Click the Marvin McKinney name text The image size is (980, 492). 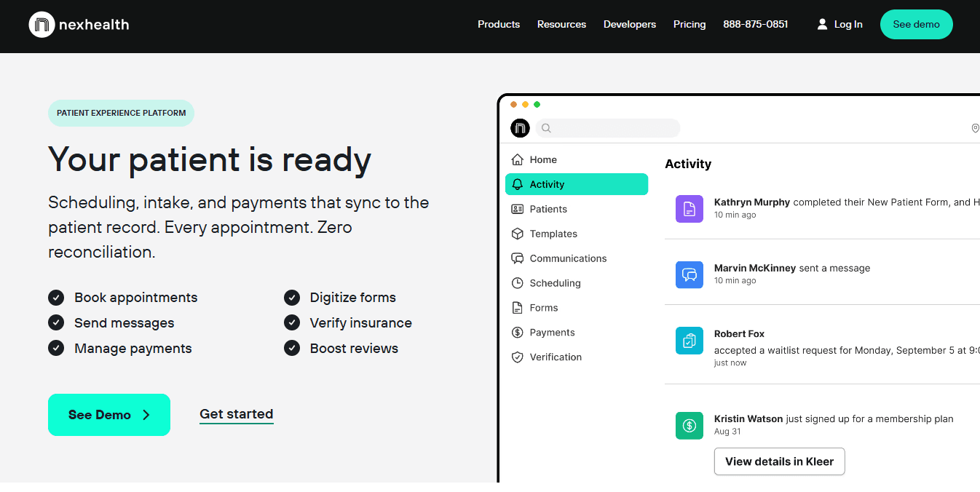coord(755,268)
